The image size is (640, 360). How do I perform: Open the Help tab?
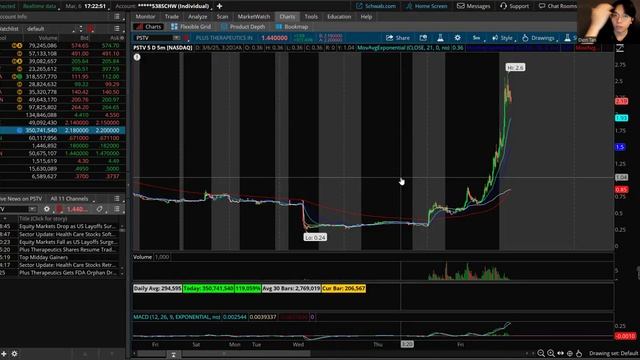pos(366,17)
